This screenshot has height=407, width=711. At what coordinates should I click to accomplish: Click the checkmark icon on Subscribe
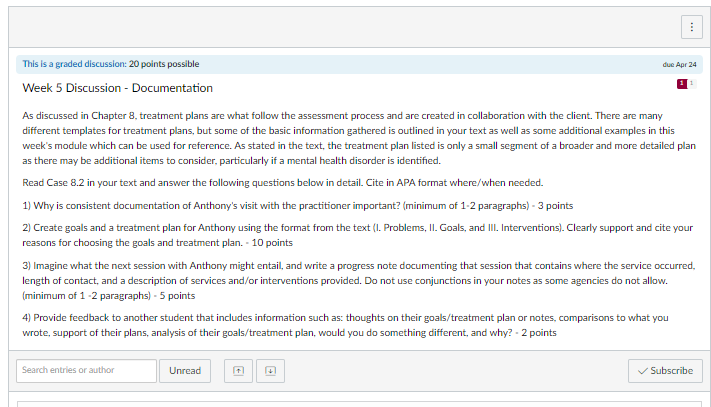click(x=642, y=371)
